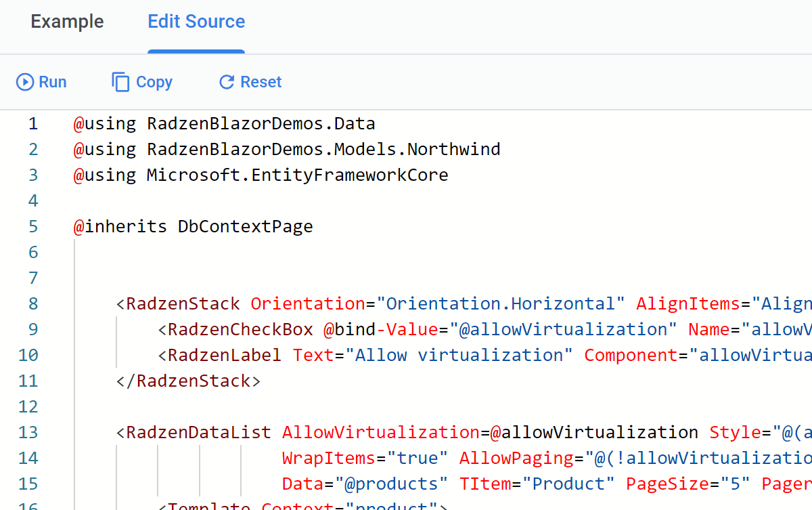
Task: Select the Copy command in the toolbar
Action: tap(142, 81)
